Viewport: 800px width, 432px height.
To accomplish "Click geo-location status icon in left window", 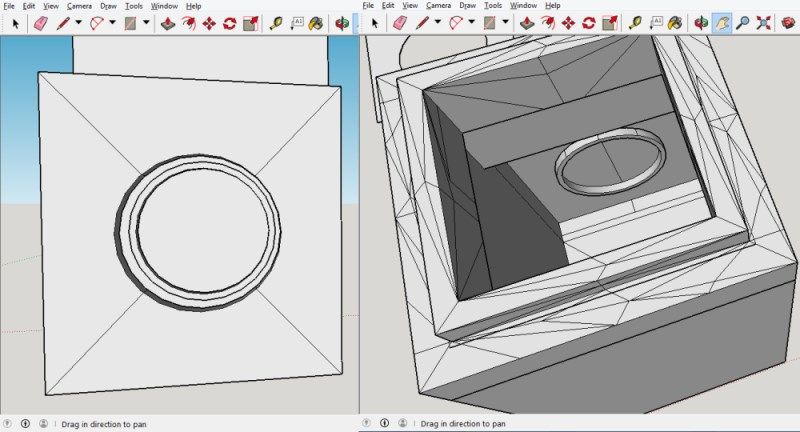I will pyautogui.click(x=7, y=423).
